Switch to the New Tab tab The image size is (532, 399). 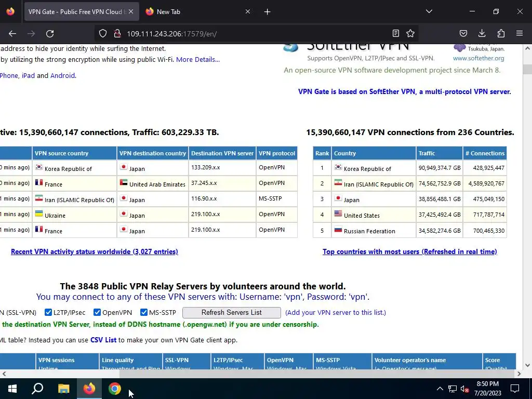(x=198, y=11)
